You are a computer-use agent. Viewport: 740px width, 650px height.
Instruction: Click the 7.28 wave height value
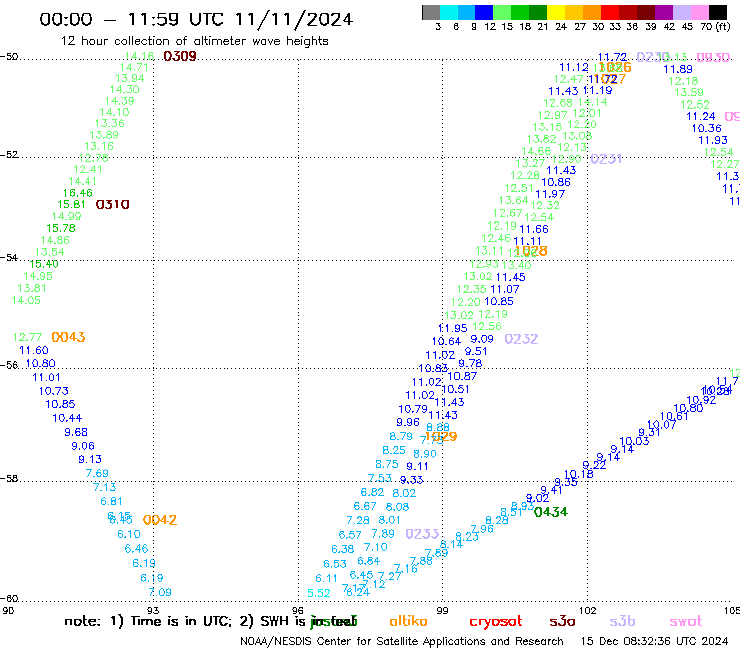tap(358, 520)
